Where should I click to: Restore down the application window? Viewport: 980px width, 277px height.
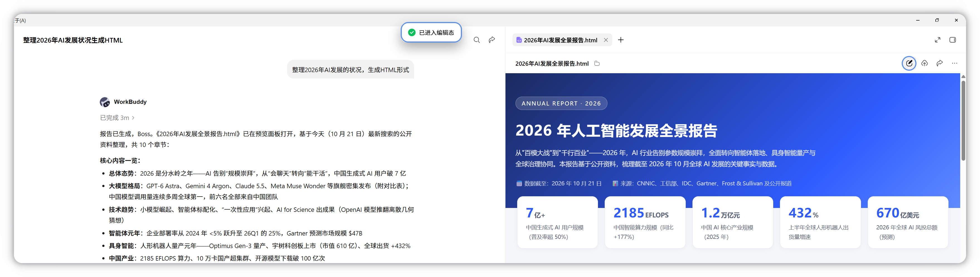tap(937, 20)
